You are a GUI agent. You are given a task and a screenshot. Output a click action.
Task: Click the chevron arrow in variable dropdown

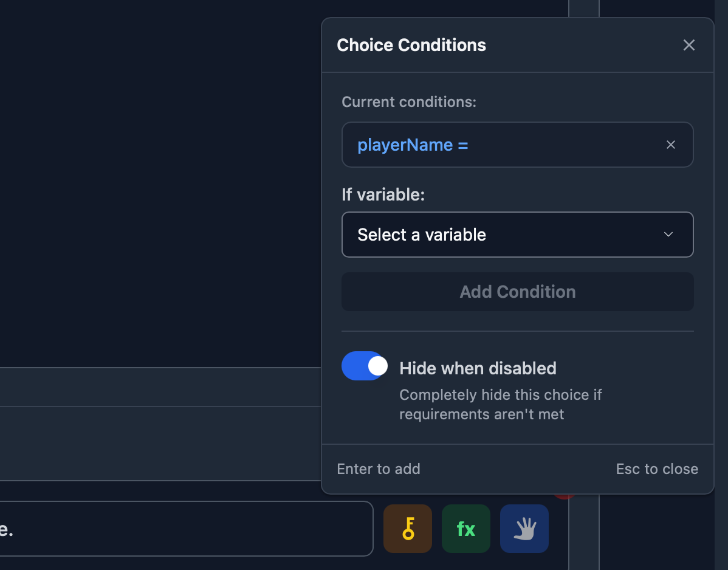click(x=668, y=235)
